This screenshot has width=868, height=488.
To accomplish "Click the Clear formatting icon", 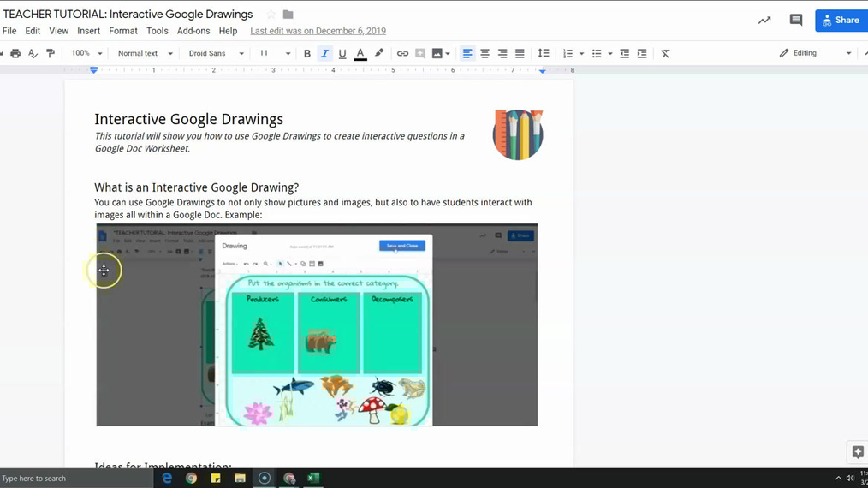I will (665, 53).
